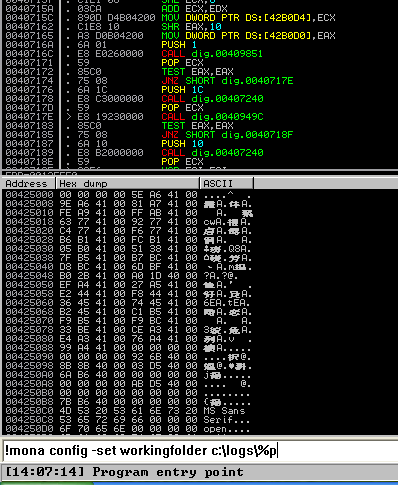Select dump row at address 00425020
The height and width of the screenshot is (485, 398).
(128, 230)
